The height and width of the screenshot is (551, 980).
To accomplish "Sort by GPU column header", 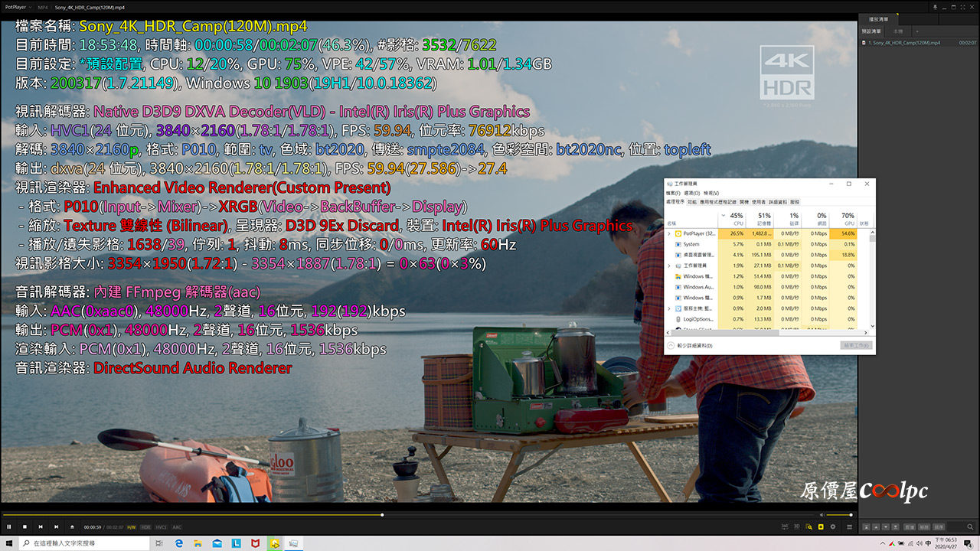I will [x=843, y=220].
